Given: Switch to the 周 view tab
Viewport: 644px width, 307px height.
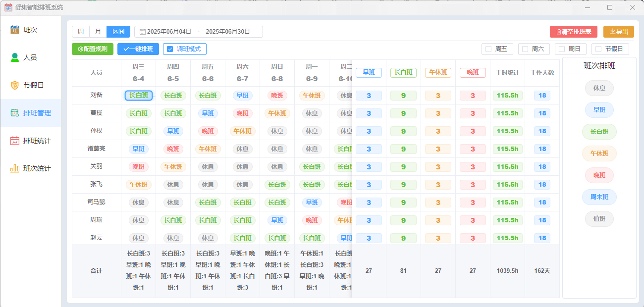Looking at the screenshot, I should pos(81,31).
